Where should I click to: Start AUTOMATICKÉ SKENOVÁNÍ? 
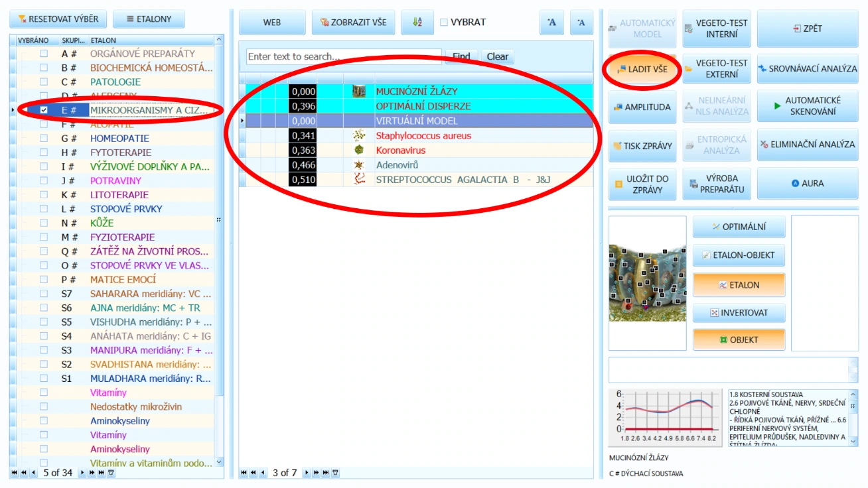click(x=808, y=106)
